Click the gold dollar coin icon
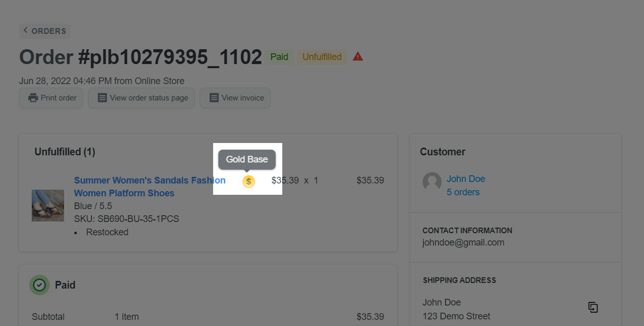This screenshot has height=326, width=644. [248, 181]
